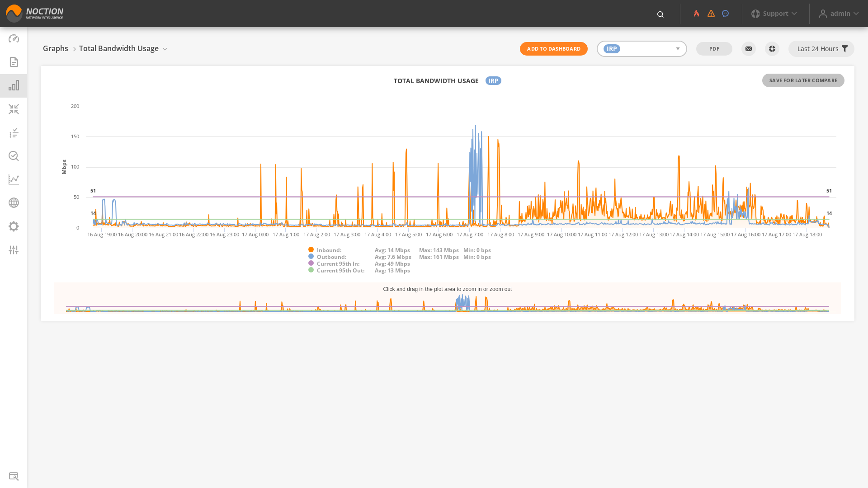Click 'Avg: 7.6 Mbps' legend value
This screenshot has width=868, height=488.
tap(393, 257)
